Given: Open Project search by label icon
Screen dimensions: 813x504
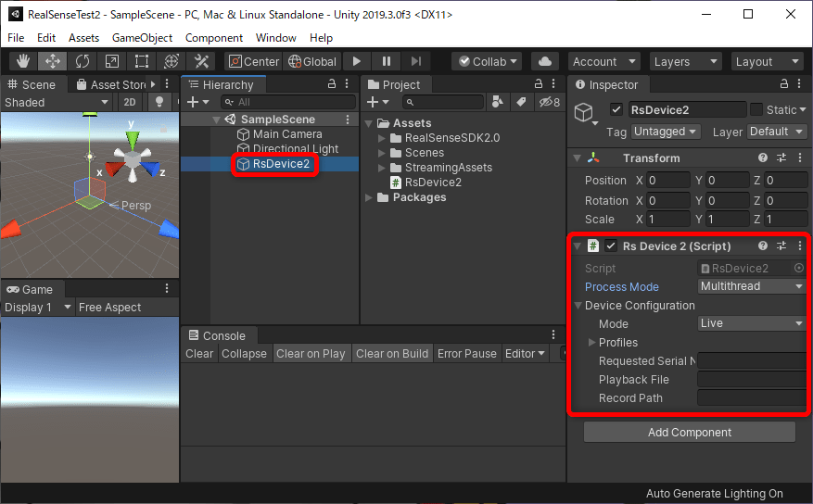Looking at the screenshot, I should tap(521, 102).
